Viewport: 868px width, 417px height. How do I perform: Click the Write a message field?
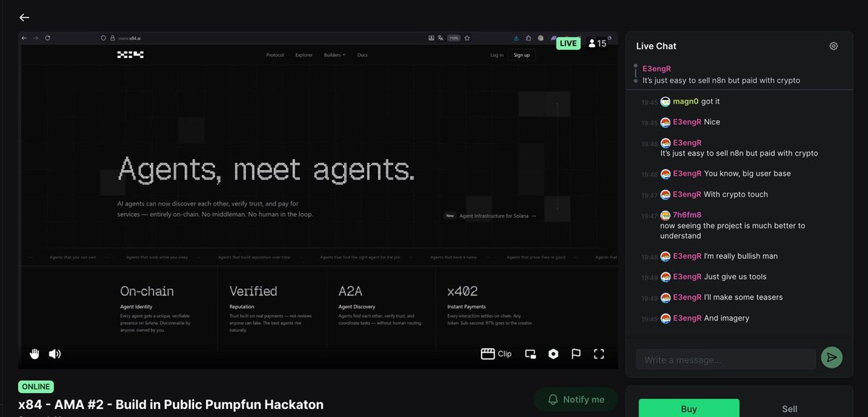726,359
